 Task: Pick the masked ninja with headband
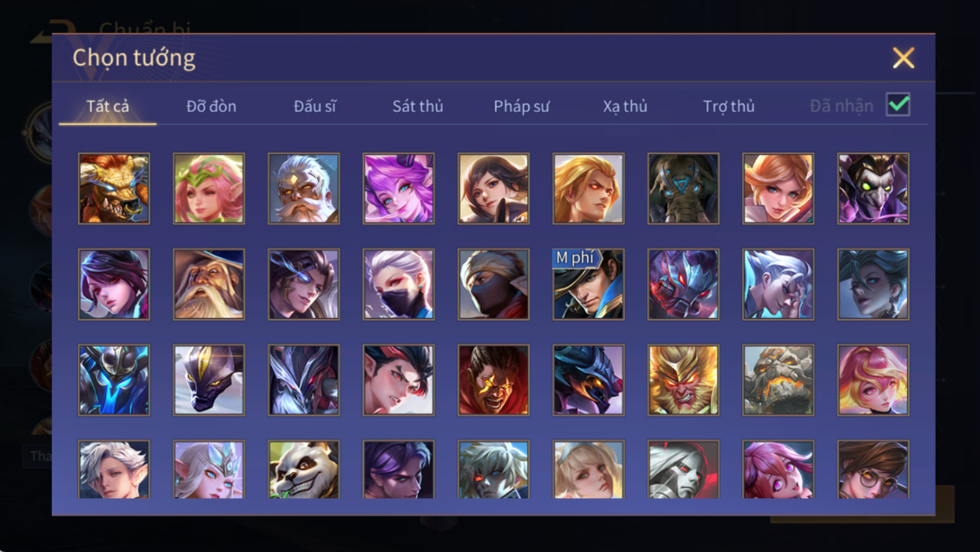[x=493, y=284]
